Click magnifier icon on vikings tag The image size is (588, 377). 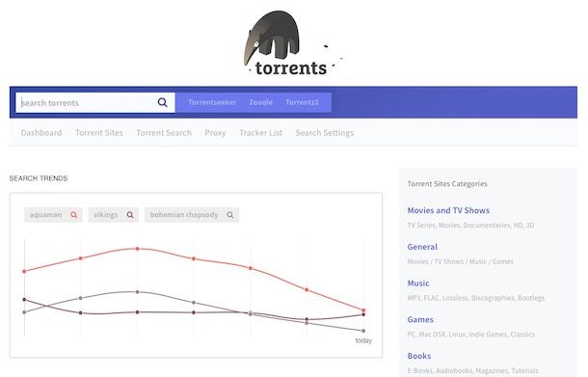[130, 215]
